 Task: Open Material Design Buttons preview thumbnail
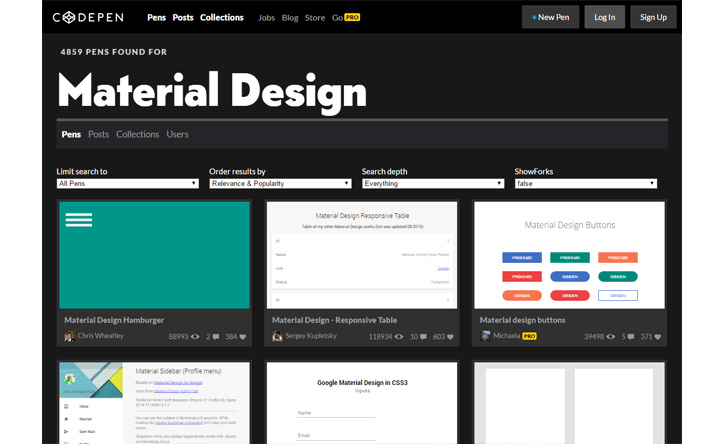coord(569,255)
